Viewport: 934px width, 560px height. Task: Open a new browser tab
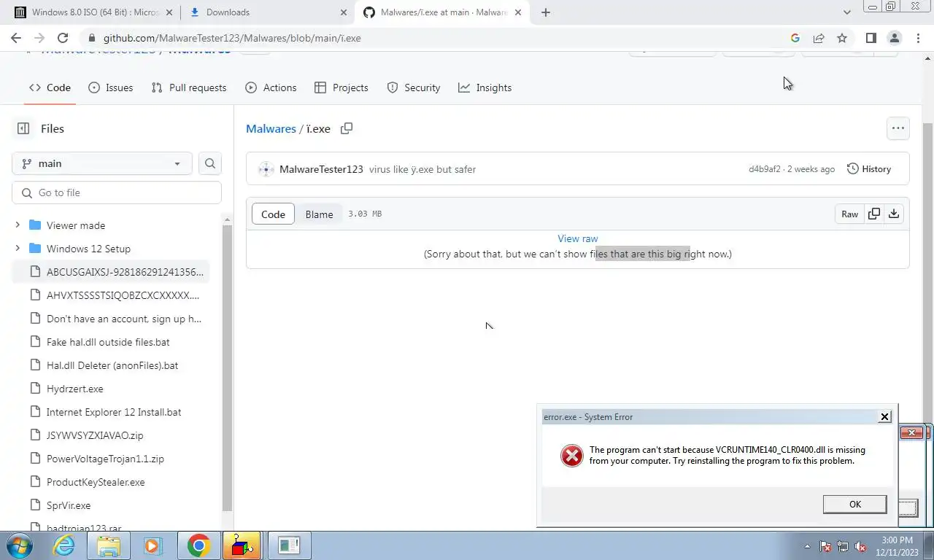[x=545, y=12]
